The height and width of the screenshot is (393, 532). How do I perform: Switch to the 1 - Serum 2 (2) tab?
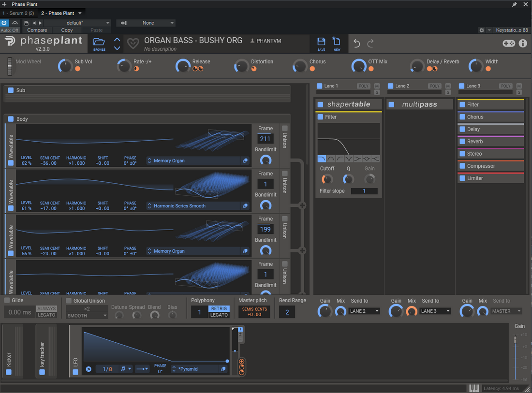18,13
